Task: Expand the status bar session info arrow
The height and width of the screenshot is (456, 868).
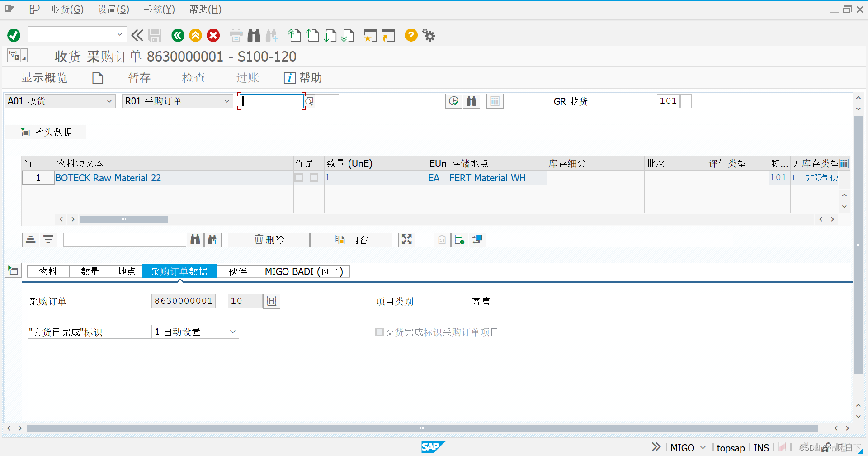Action: [656, 447]
